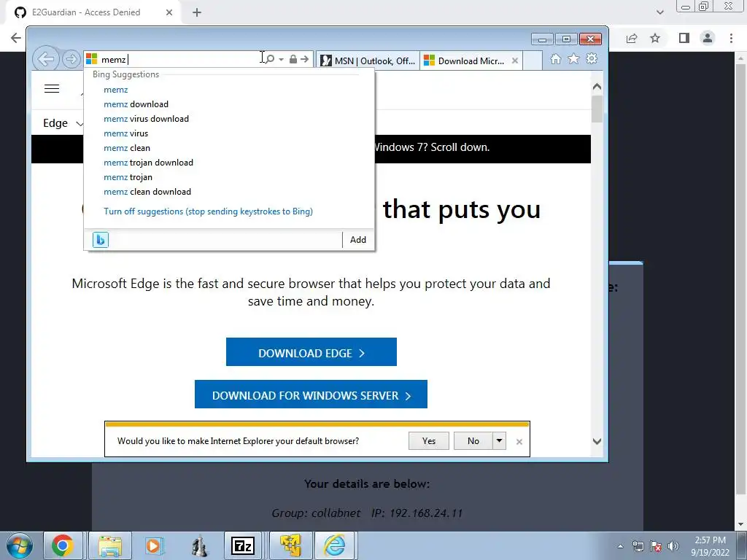Select 'Group: collabnet' text on denied page
Screen dimensions: 747x560
316,513
